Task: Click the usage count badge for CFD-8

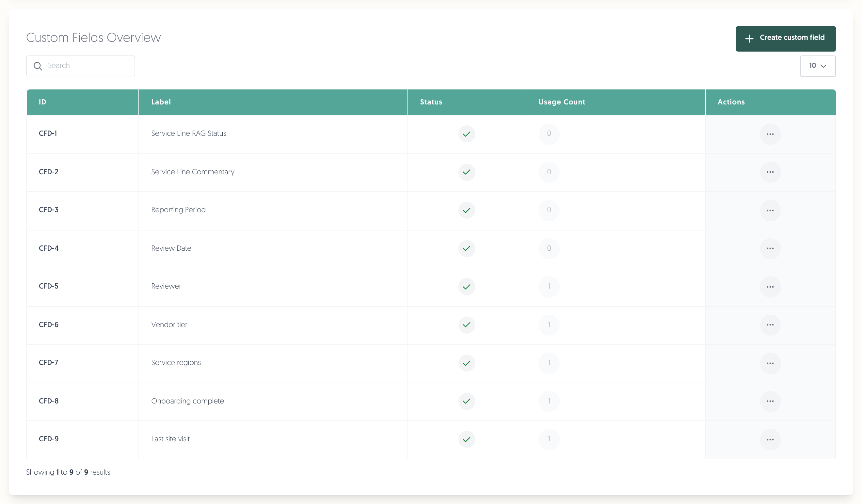Action: [549, 401]
